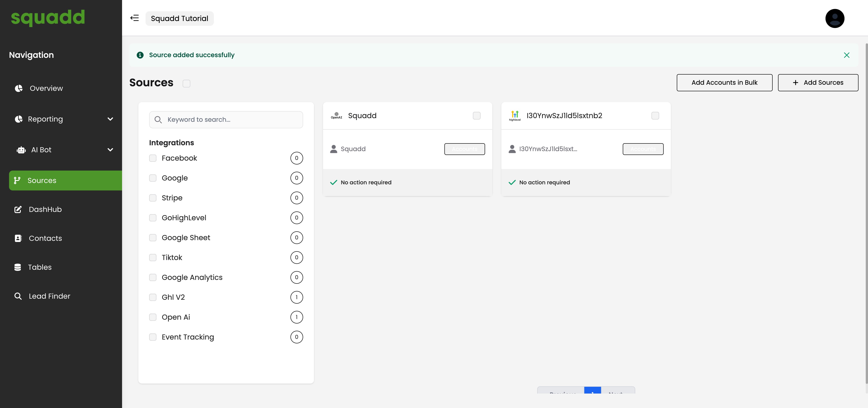Tick the Ghl V2 filter checkbox
This screenshot has width=868, height=408.
pos(153,297)
